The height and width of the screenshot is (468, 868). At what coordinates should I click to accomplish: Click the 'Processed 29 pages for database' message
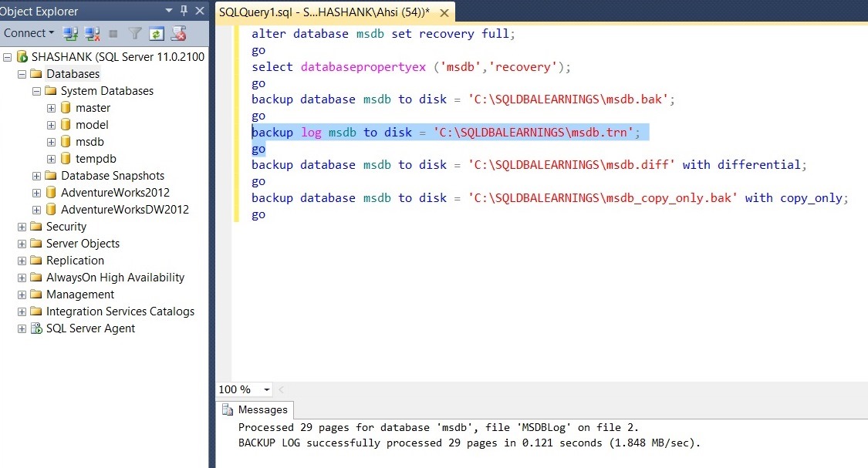(438, 427)
